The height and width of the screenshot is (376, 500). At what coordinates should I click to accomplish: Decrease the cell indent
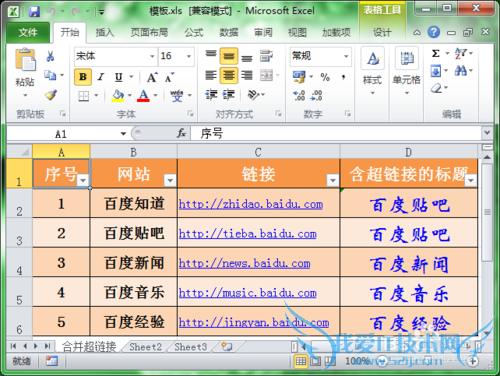pyautogui.click(x=211, y=95)
